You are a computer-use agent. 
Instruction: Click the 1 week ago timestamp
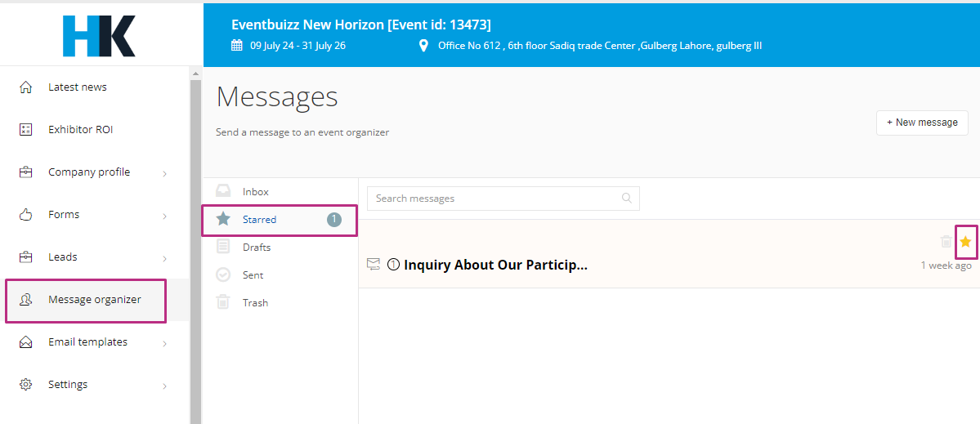(x=946, y=266)
